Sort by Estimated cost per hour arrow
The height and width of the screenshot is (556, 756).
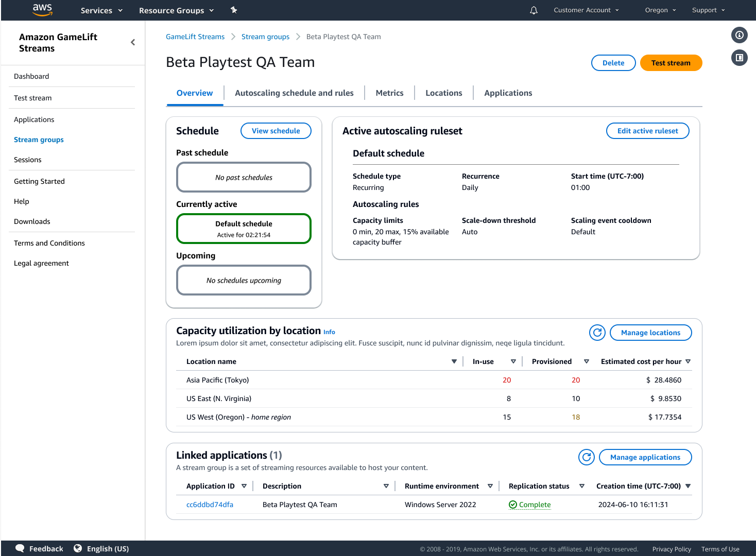click(x=688, y=361)
